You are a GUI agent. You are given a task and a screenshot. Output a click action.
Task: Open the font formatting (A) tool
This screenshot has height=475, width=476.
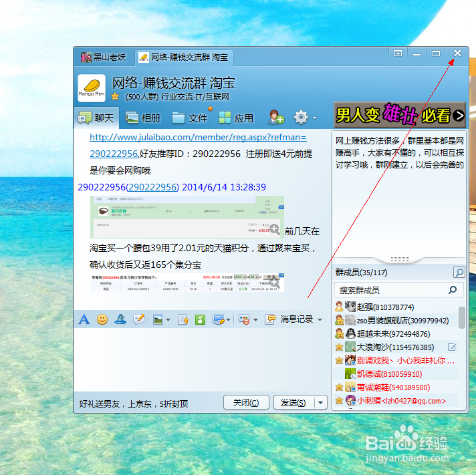(x=84, y=319)
